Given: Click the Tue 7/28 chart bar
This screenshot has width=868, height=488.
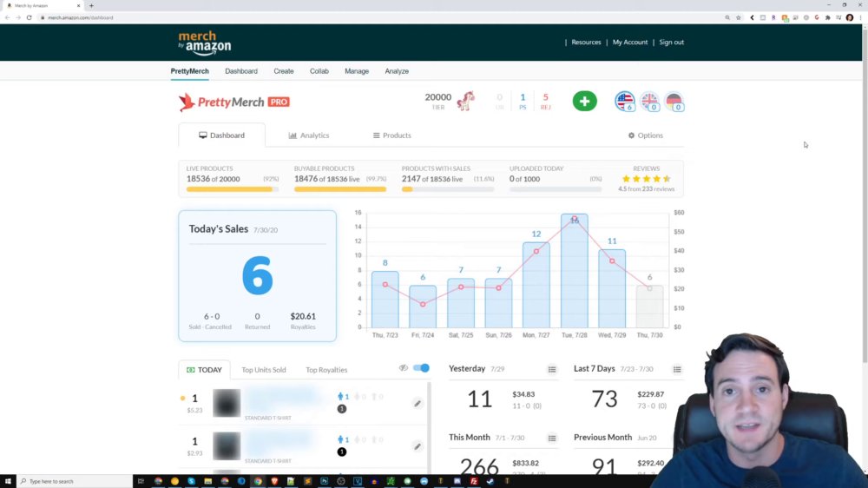Looking at the screenshot, I should pos(574,271).
